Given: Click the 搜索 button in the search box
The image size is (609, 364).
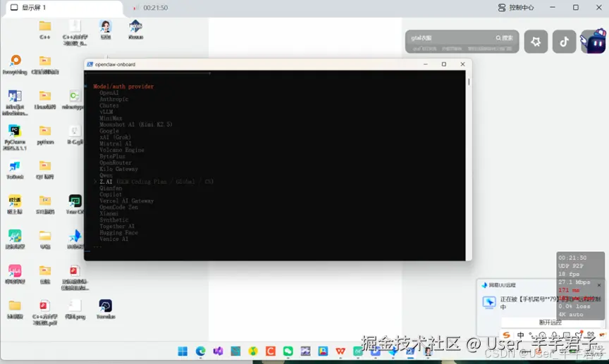Looking at the screenshot, I should click(504, 38).
